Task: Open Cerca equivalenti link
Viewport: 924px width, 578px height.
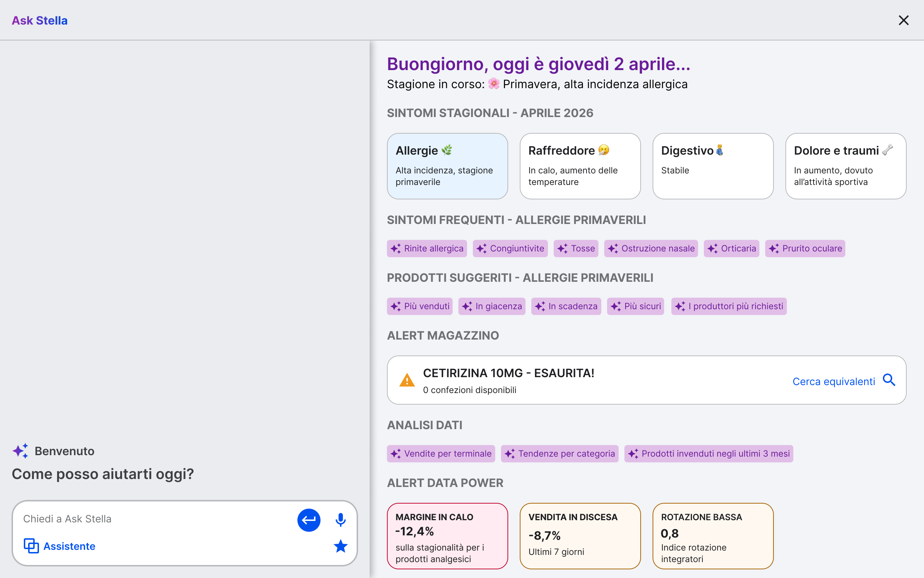Action: point(833,381)
